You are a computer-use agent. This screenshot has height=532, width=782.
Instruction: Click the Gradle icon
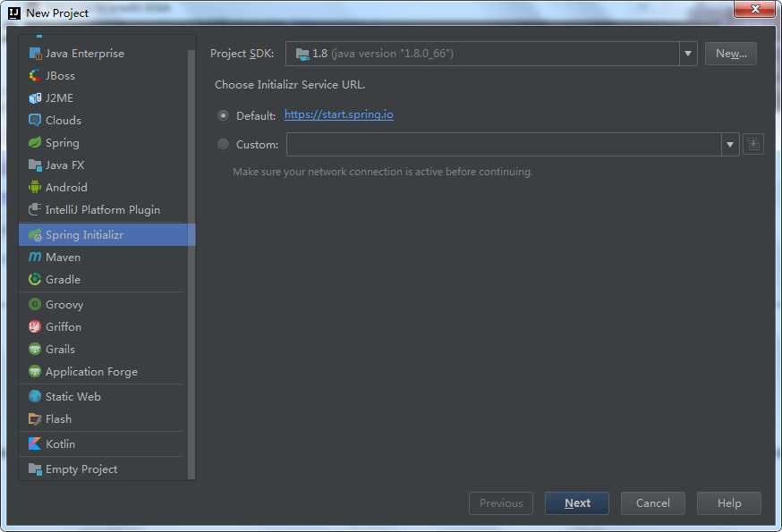coord(35,279)
